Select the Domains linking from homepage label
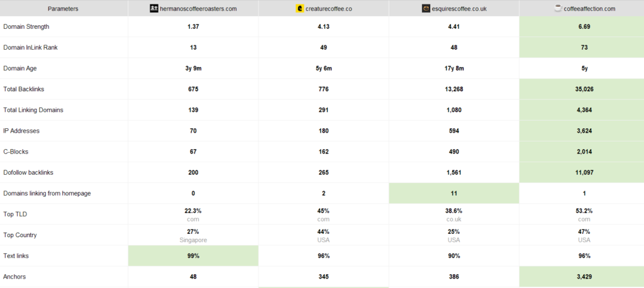This screenshot has width=644, height=288. tap(47, 193)
